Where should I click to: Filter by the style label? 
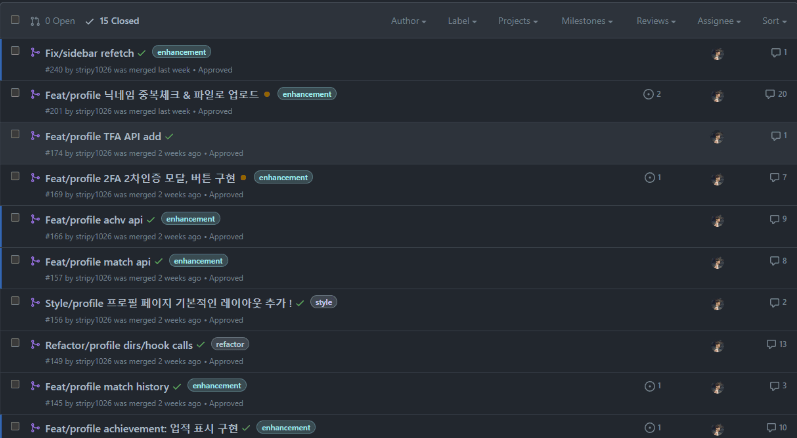click(323, 302)
